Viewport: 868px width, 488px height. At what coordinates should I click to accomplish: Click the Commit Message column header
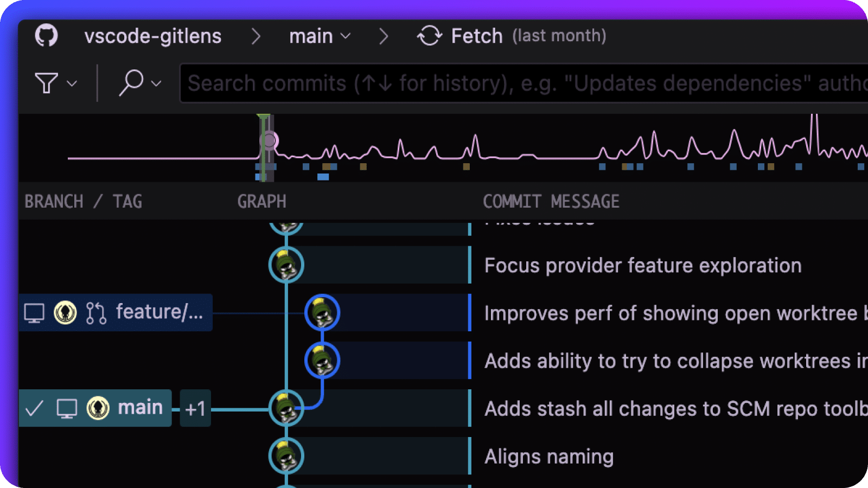tap(551, 202)
